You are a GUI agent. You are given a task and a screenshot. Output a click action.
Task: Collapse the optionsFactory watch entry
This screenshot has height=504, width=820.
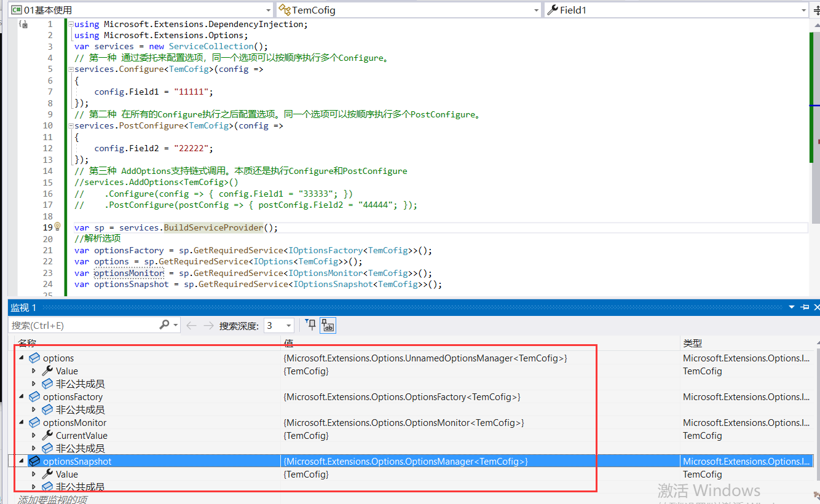click(22, 397)
